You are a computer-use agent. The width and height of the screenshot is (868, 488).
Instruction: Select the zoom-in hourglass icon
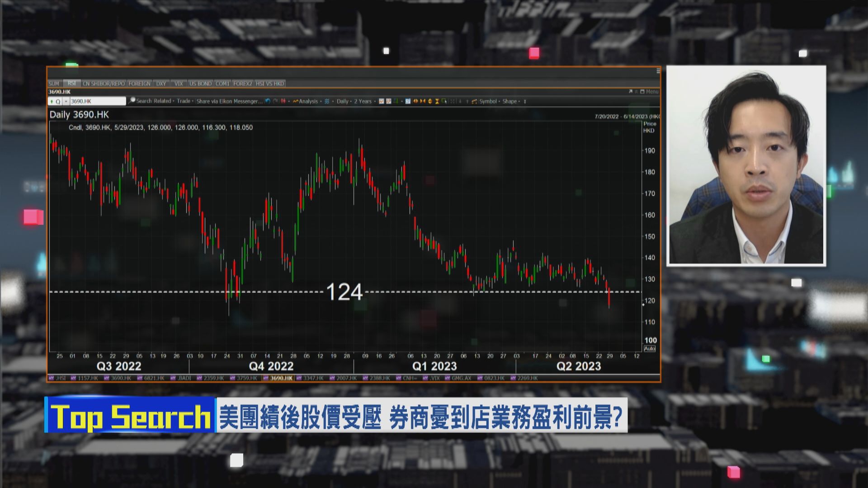click(x=437, y=101)
